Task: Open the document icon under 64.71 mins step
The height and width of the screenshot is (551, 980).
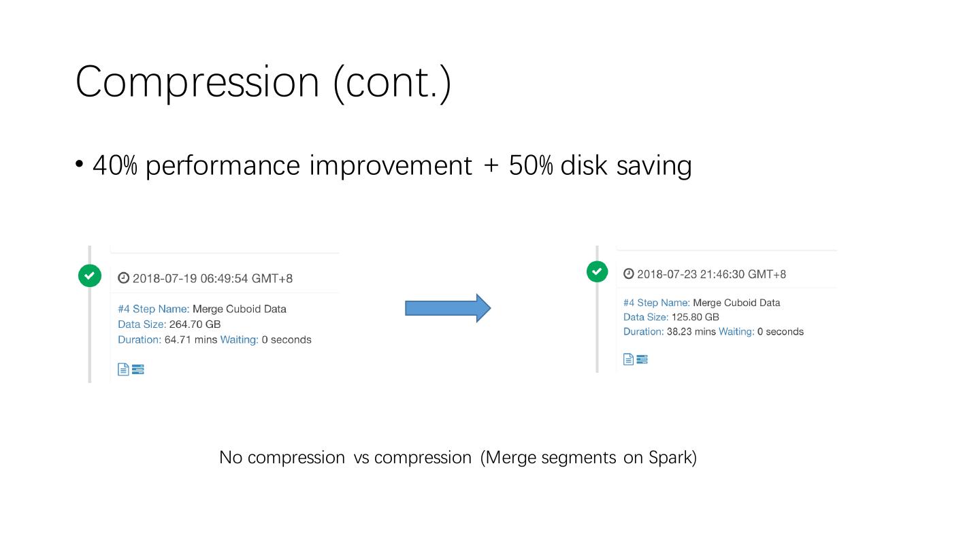Action: click(x=123, y=369)
